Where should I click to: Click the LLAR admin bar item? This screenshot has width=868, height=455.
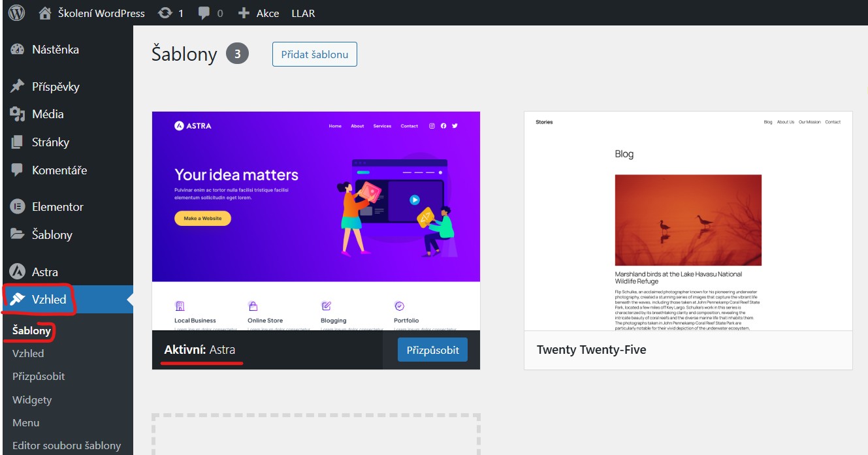[x=303, y=13]
